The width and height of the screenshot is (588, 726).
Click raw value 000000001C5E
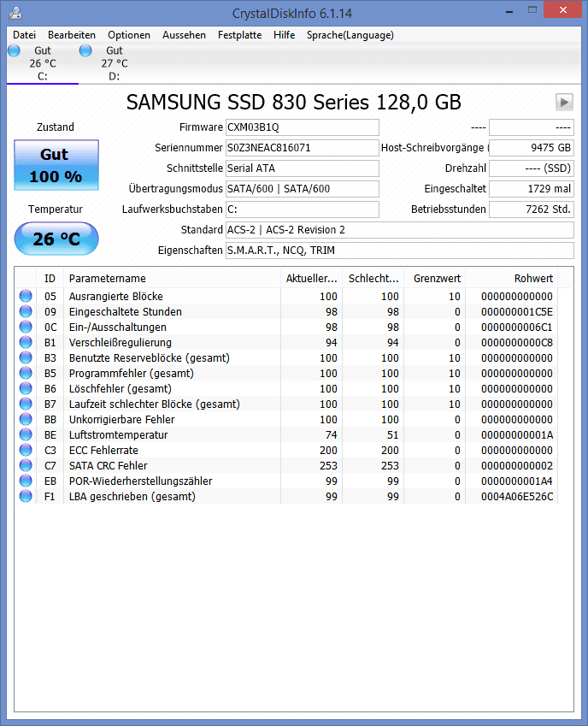click(x=517, y=311)
